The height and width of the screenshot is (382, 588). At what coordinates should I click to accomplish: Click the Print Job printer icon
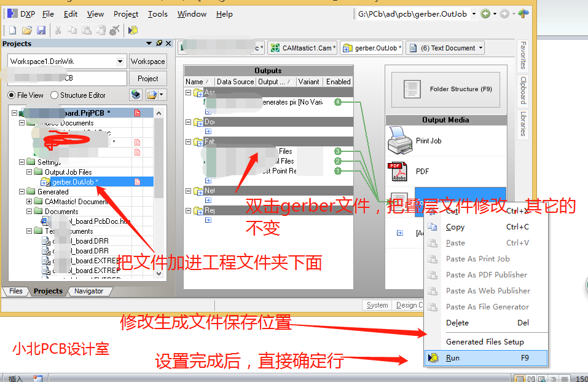point(401,140)
